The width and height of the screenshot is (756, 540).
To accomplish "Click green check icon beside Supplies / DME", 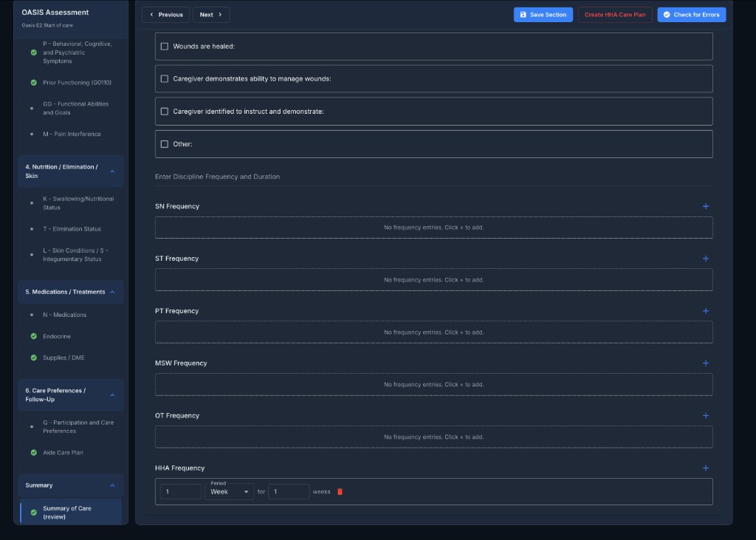I will [x=34, y=358].
